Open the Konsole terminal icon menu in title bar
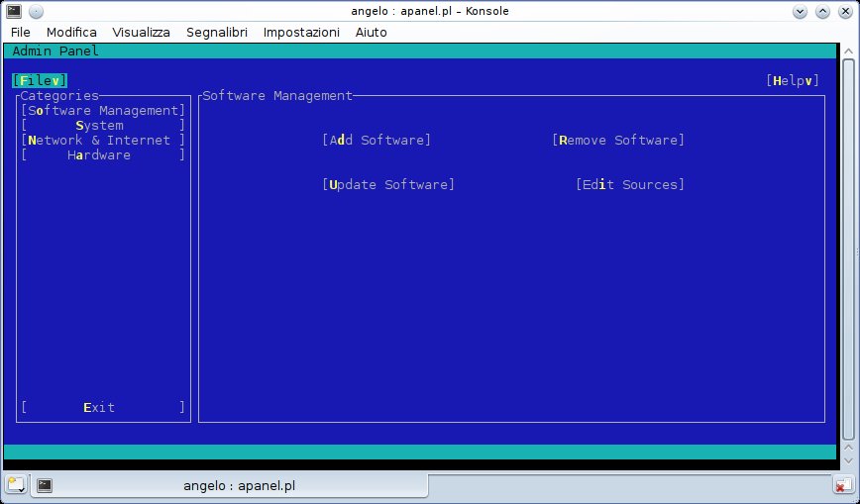Screen dimensions: 860x504 click(14, 11)
